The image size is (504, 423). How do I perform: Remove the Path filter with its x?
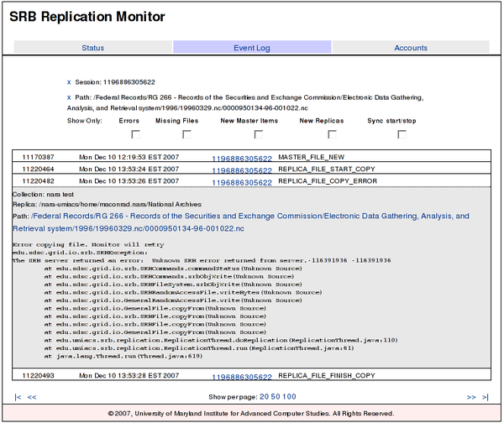pyautogui.click(x=69, y=97)
